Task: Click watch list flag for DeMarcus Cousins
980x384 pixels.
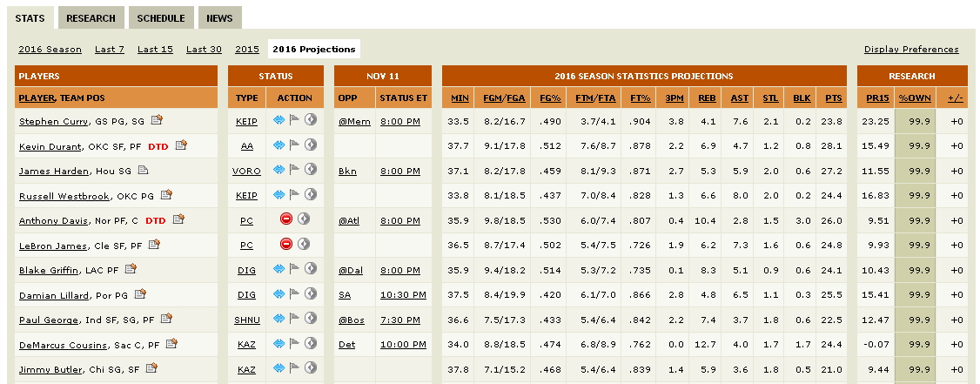Action: tap(294, 343)
